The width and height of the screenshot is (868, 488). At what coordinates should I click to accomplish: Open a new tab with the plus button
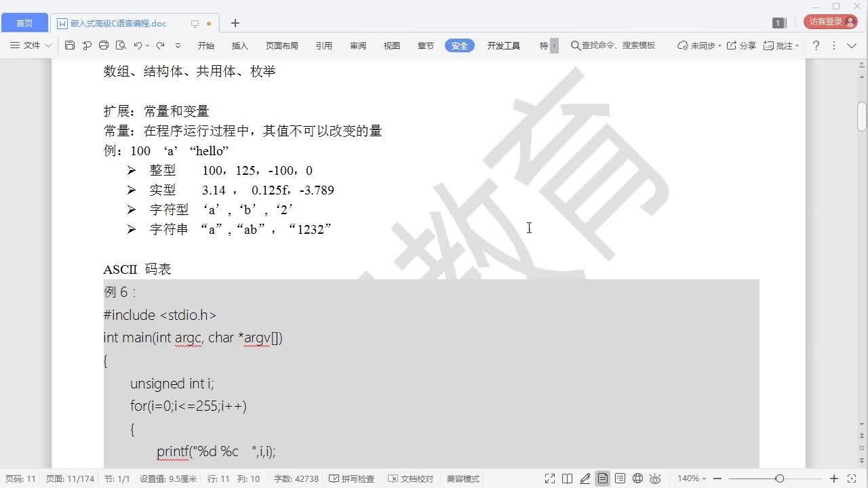[x=235, y=23]
